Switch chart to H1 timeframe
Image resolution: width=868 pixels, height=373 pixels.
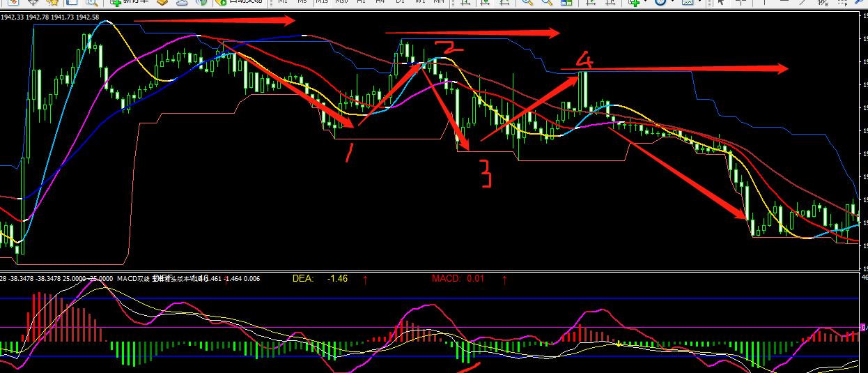click(x=362, y=2)
